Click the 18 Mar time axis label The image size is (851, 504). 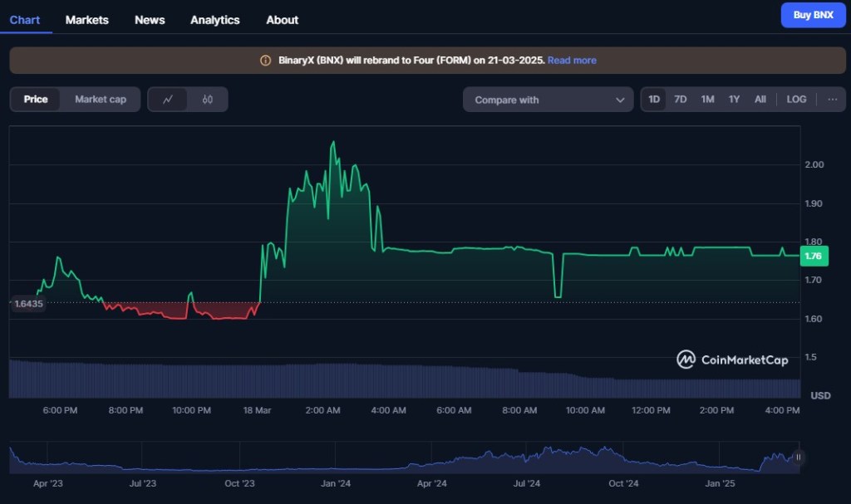click(257, 410)
